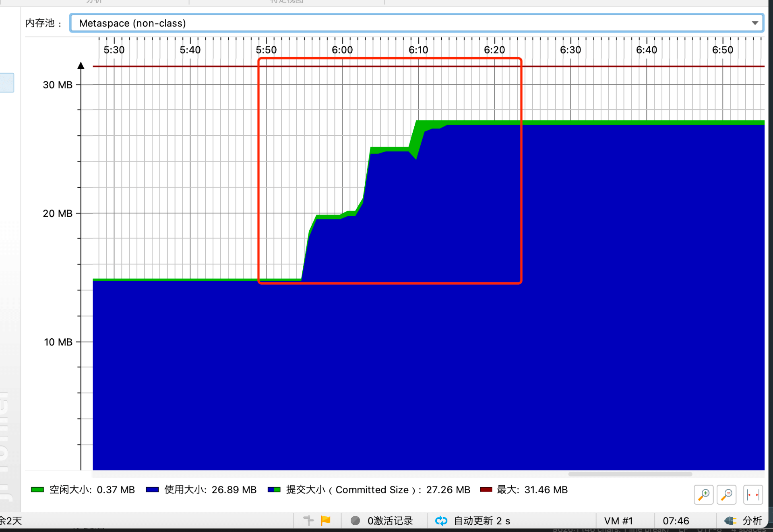The image size is (773, 532).
Task: Click the 6:00 mark on time axis
Action: pos(342,50)
